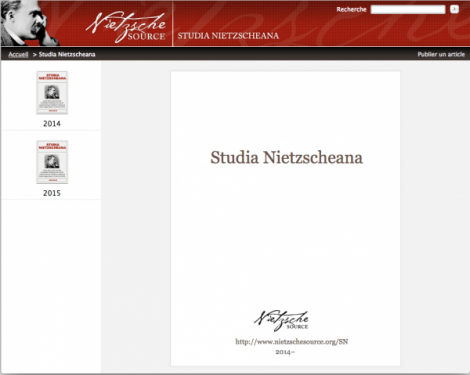Click the SOURCE word in header logo
Image resolution: width=470 pixels, height=375 pixels.
pos(146,37)
